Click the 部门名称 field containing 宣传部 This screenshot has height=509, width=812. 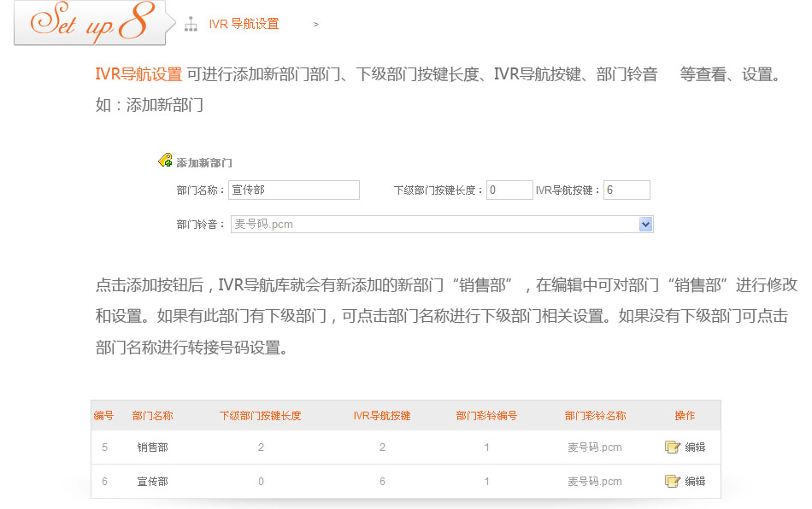(x=293, y=190)
